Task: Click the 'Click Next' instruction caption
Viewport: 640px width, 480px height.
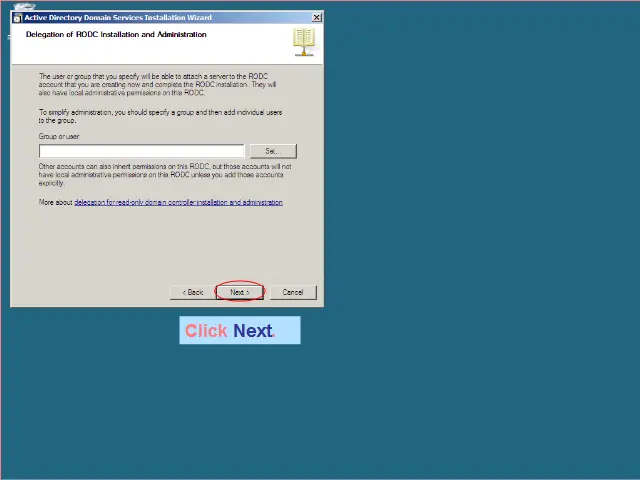Action: point(239,330)
